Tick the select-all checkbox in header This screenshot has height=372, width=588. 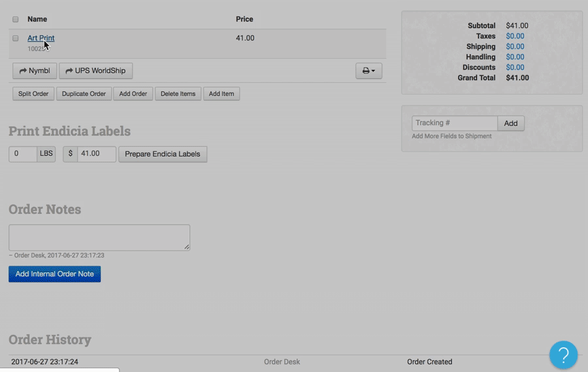click(16, 20)
